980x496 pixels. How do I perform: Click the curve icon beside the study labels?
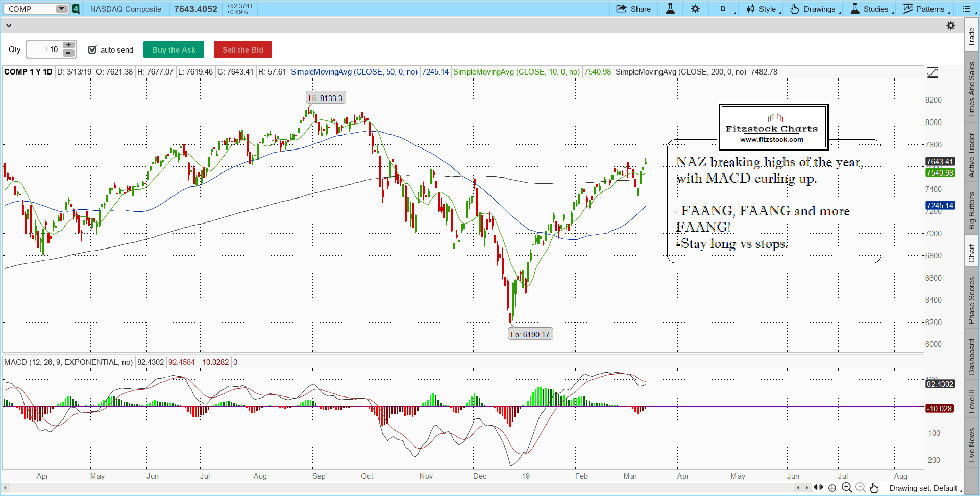pos(933,72)
